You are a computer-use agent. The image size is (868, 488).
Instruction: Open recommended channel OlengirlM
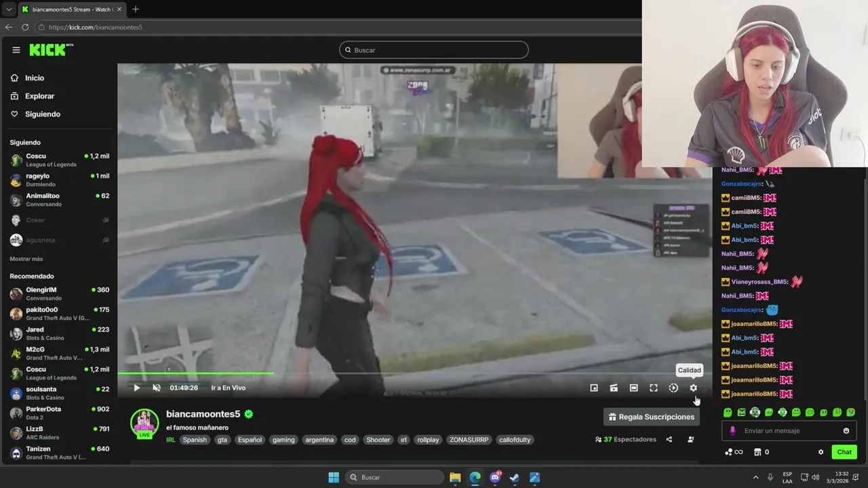point(59,293)
